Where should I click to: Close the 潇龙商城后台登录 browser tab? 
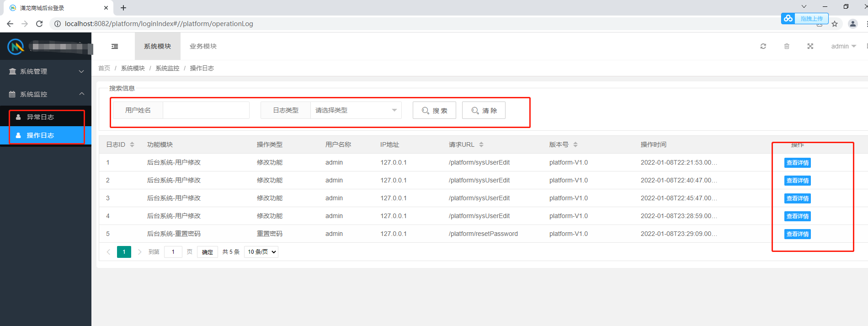click(106, 8)
